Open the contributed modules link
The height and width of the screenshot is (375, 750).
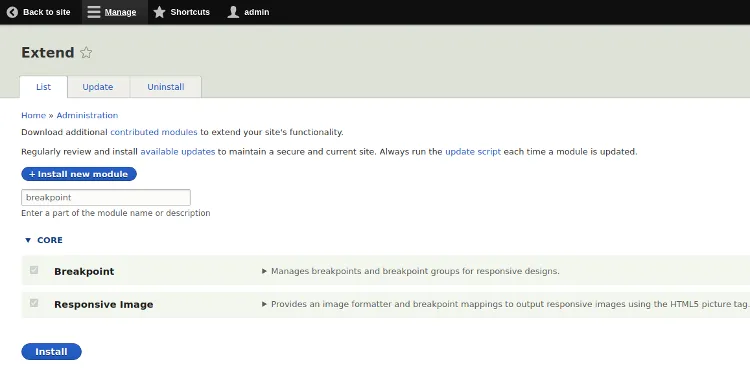pos(154,132)
